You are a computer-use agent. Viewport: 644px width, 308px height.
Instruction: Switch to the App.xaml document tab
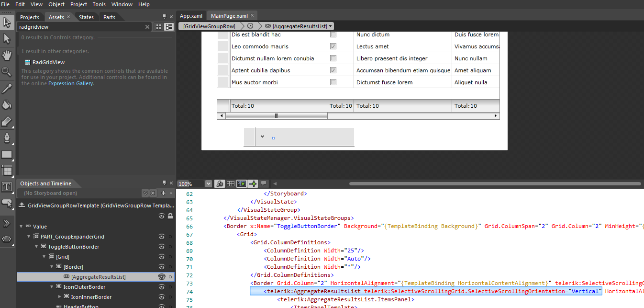pos(191,16)
